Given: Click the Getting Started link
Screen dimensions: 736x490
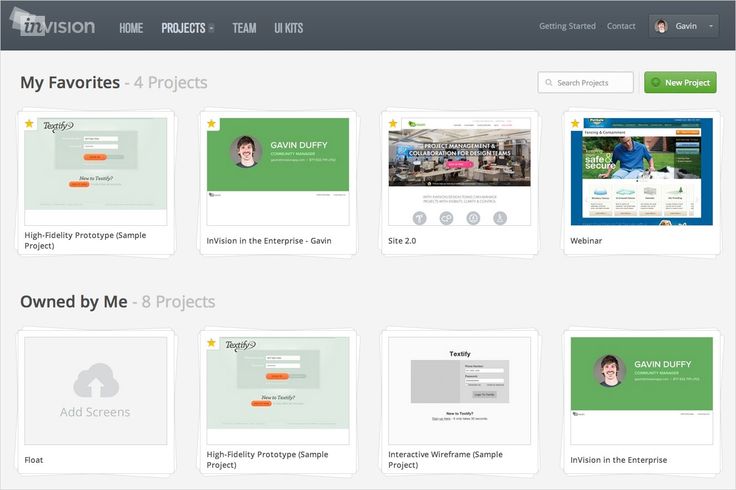Looking at the screenshot, I should 567,26.
